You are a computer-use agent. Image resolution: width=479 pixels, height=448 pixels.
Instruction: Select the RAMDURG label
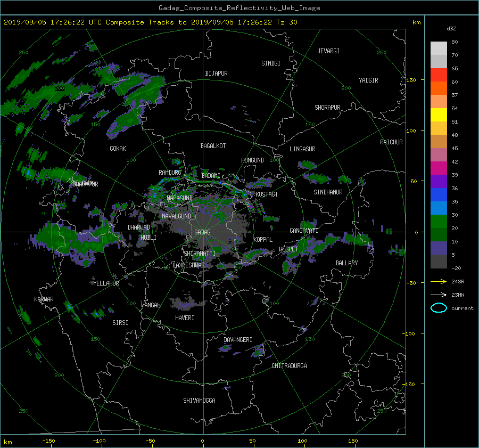pos(170,173)
